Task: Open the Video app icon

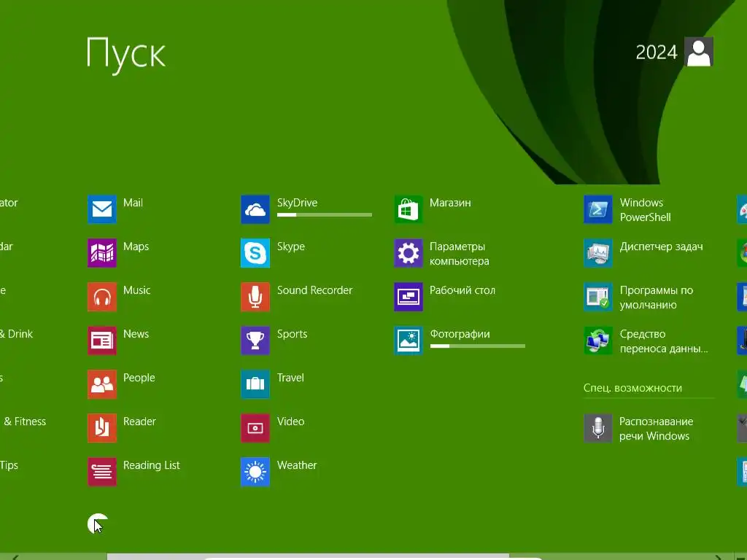Action: [x=255, y=428]
